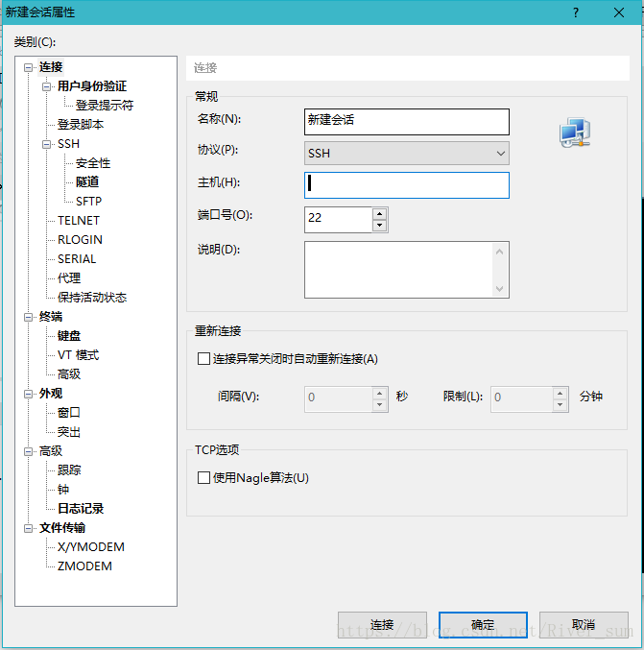
Task: Focus the 名称 input field
Action: 407,122
